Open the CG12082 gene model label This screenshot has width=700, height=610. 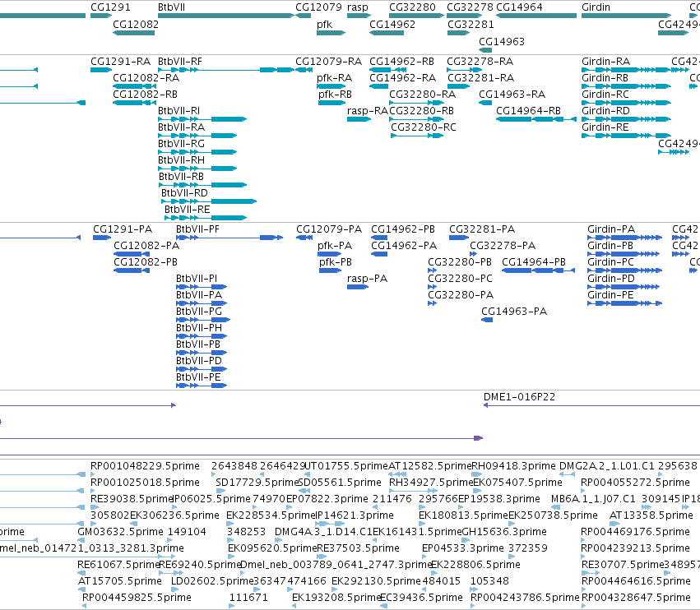(x=136, y=24)
